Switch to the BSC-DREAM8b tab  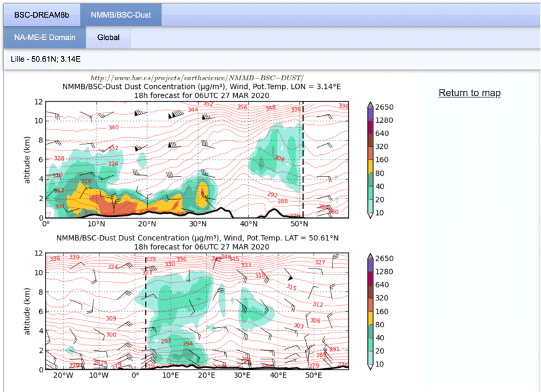coord(42,14)
